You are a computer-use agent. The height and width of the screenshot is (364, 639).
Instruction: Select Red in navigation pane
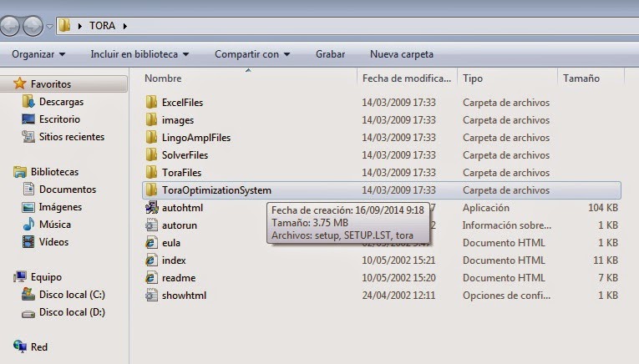pos(38,347)
